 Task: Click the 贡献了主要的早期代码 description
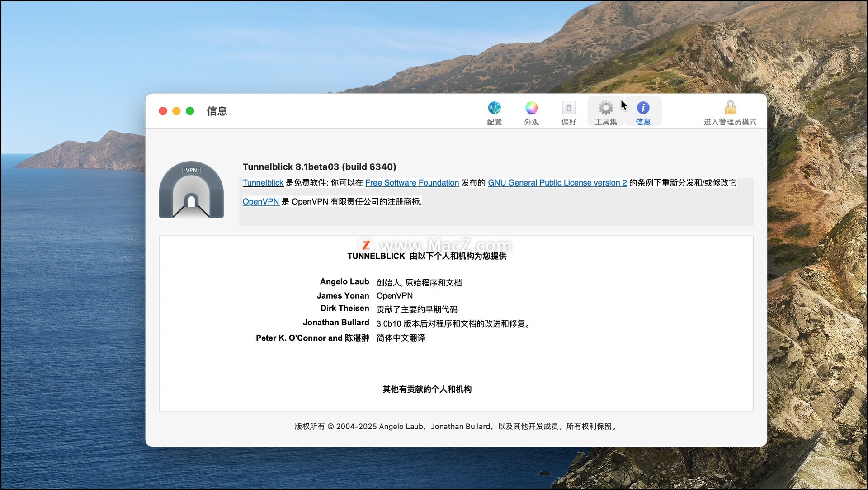417,309
